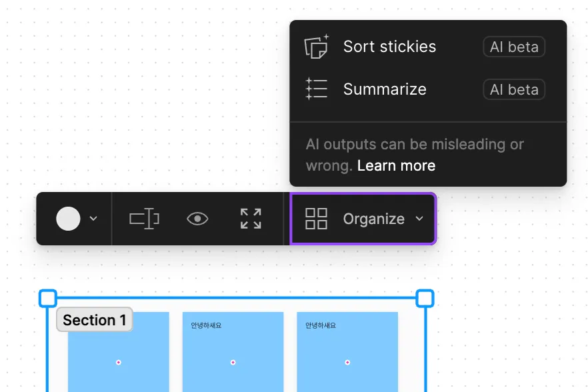Screen dimensions: 588x392
Task: Click the fit-to-contents arrows icon
Action: tap(251, 219)
